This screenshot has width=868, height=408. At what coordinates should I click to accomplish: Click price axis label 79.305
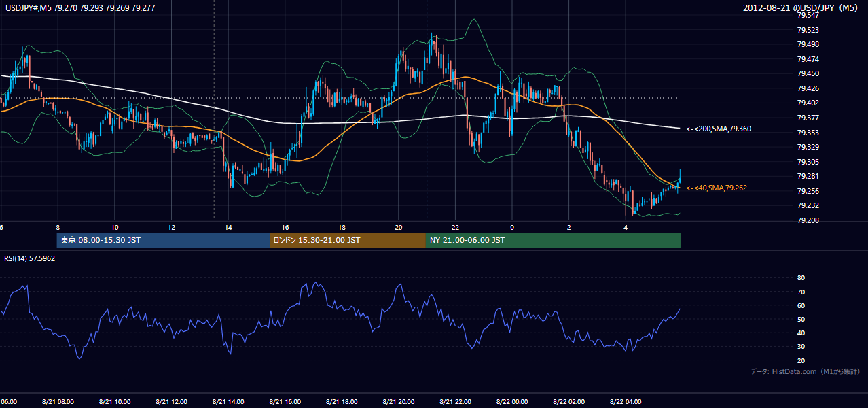808,162
